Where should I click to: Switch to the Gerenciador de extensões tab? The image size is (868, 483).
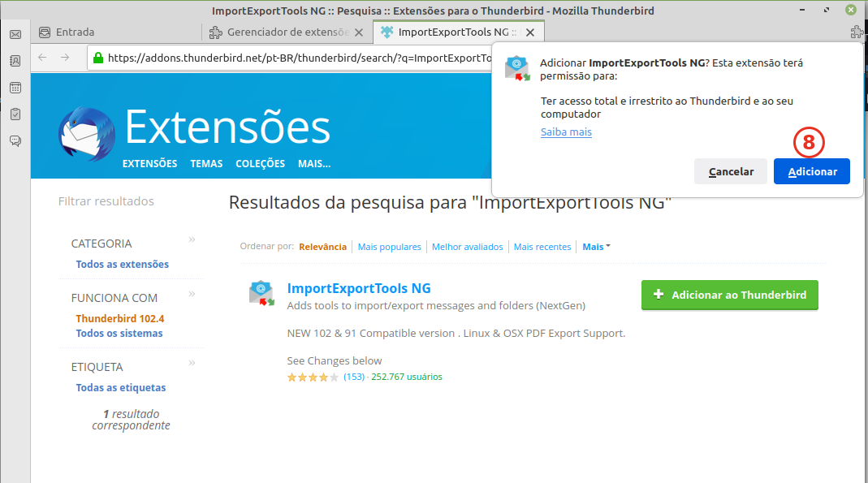pyautogui.click(x=287, y=32)
